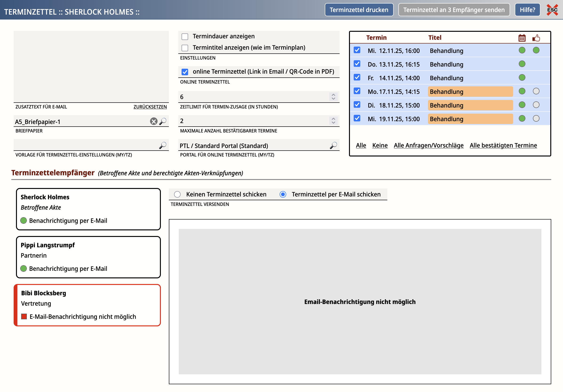
Task: Click the Zurücksetzen link
Action: pyautogui.click(x=150, y=107)
